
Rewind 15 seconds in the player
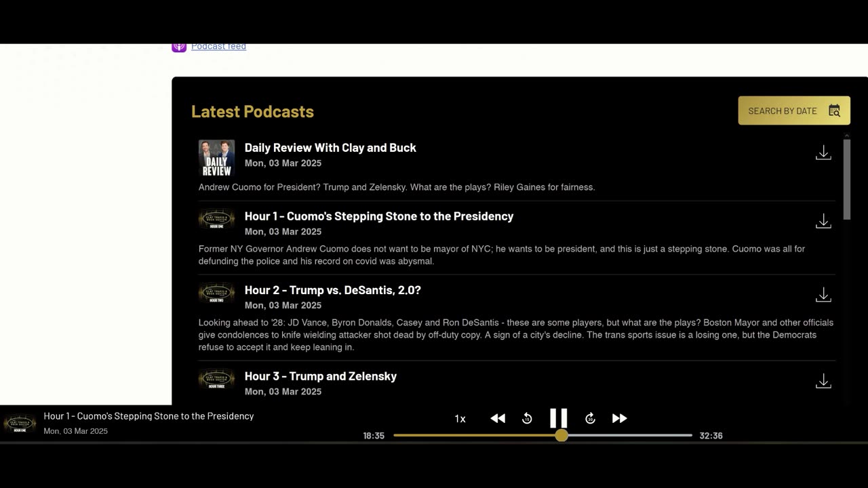(x=527, y=418)
